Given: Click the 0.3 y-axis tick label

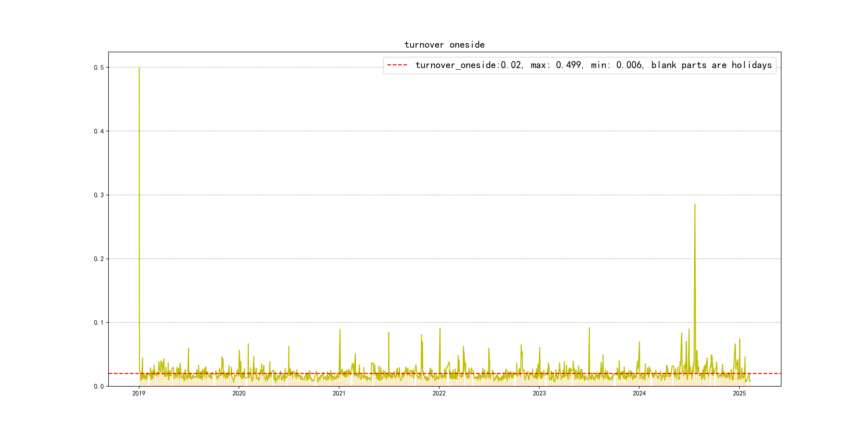Looking at the screenshot, I should [99, 195].
